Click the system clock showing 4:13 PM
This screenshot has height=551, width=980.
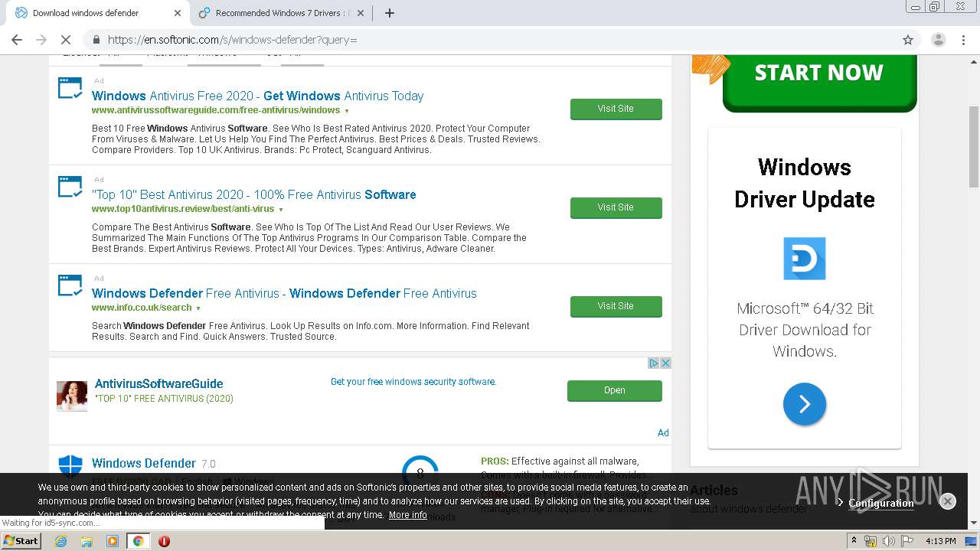(940, 541)
